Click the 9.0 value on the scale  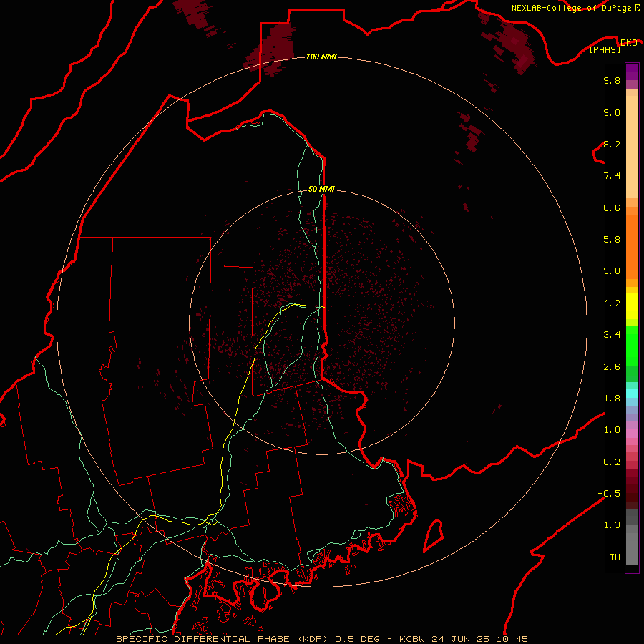click(612, 112)
